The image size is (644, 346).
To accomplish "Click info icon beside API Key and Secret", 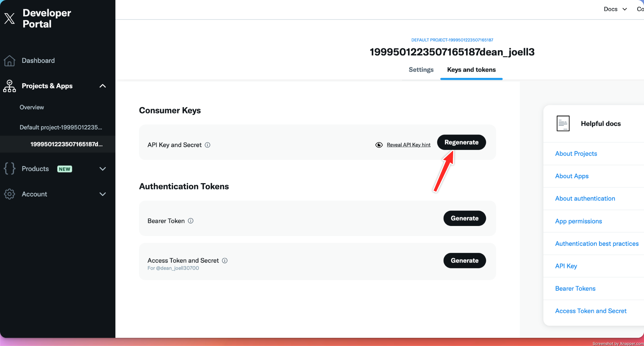I will [x=208, y=145].
